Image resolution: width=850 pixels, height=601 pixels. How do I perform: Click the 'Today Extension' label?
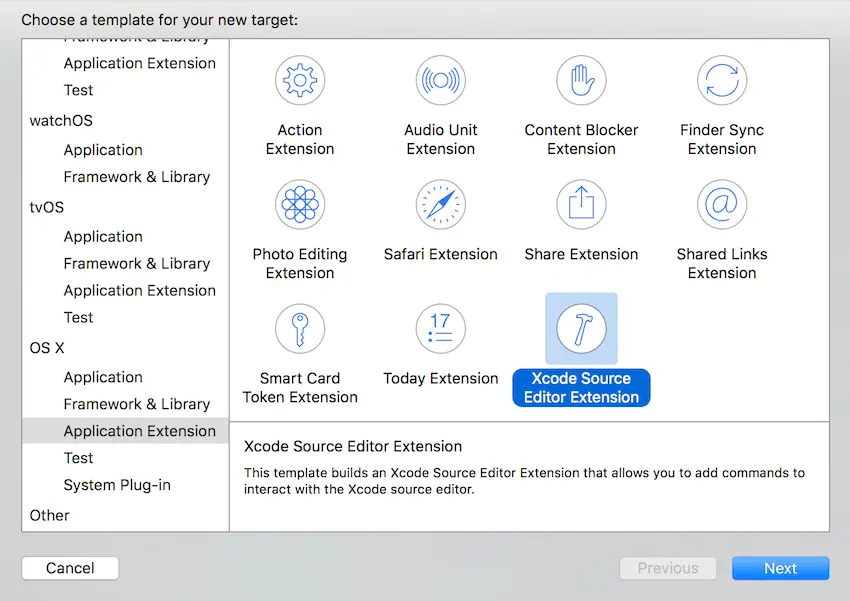[441, 378]
